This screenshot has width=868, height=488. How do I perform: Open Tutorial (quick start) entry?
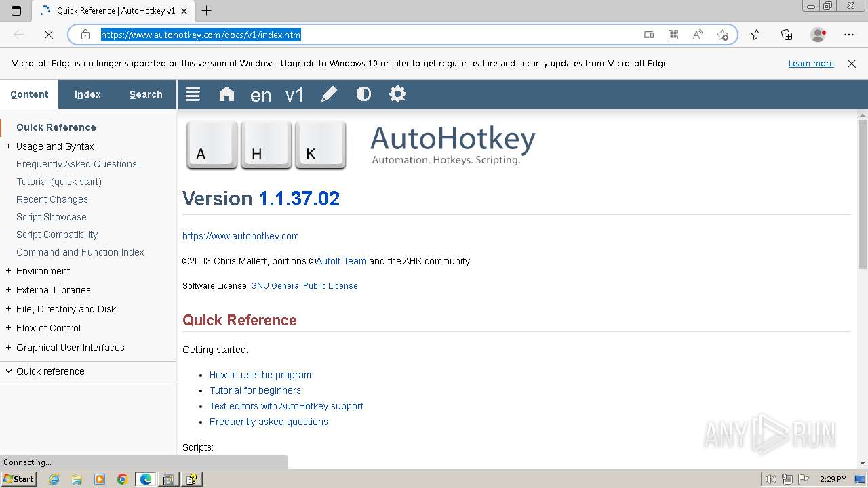(59, 182)
